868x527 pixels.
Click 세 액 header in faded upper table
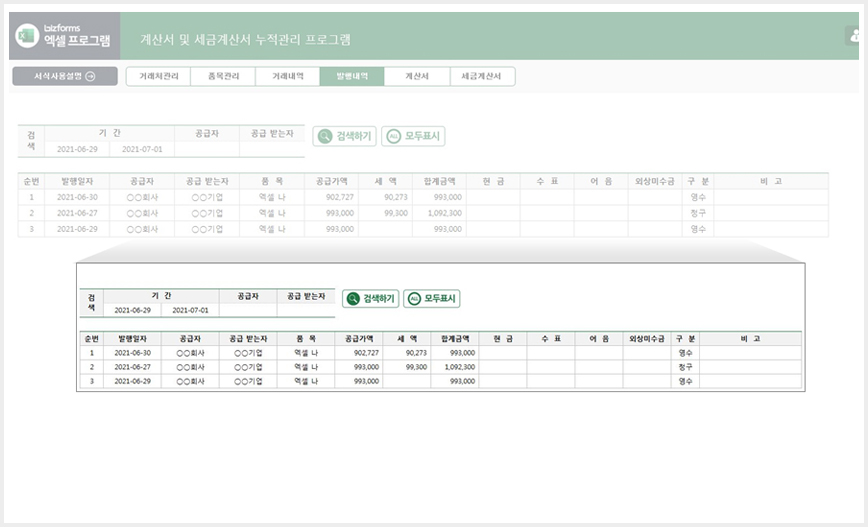click(385, 182)
